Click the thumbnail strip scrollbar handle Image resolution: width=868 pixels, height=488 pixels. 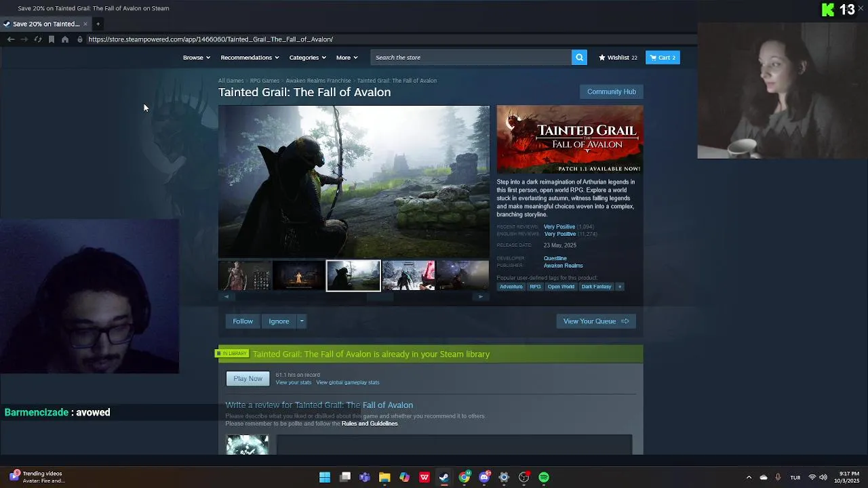pos(380,297)
